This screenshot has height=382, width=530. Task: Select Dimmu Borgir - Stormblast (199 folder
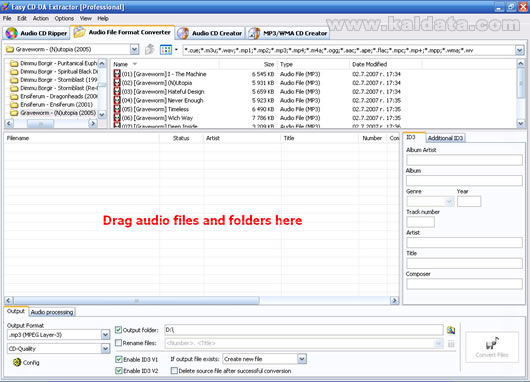click(x=59, y=80)
